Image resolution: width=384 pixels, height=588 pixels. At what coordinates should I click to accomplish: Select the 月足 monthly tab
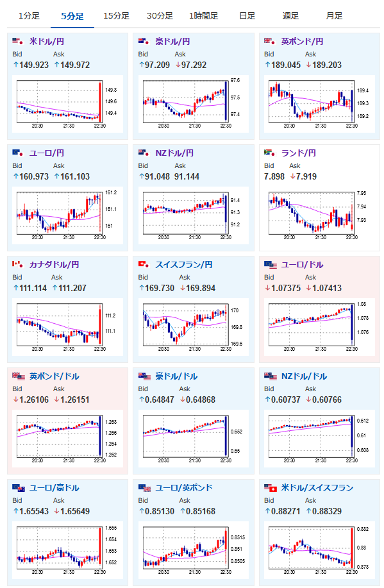[x=334, y=16]
